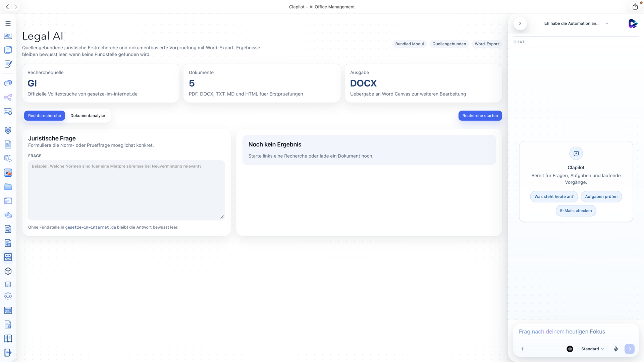
Task: Switch to the Dokumentanalyse tab
Action: tap(88, 116)
